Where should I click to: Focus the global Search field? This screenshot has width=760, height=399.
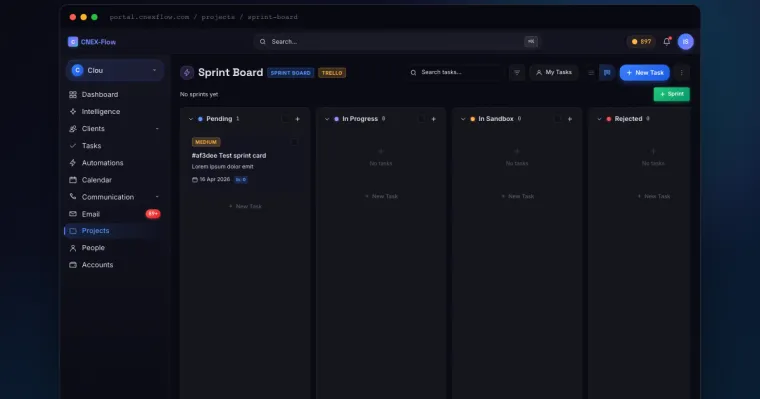[396, 42]
